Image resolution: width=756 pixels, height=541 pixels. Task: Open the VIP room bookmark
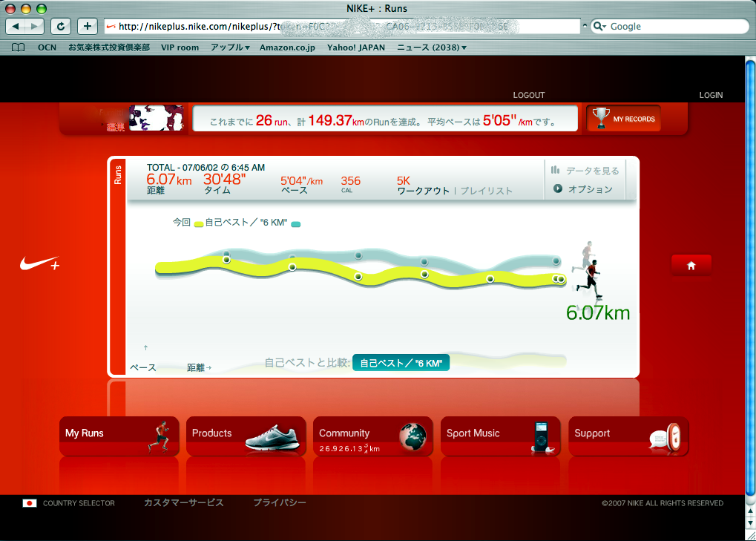[x=180, y=47]
